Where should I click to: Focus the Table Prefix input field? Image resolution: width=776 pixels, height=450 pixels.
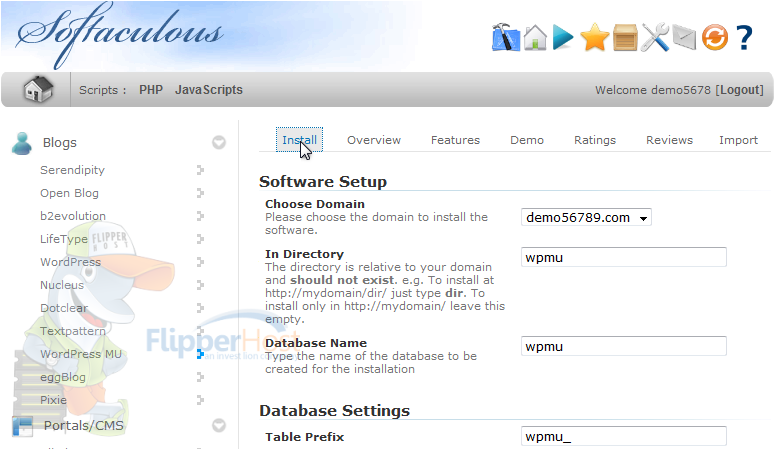(x=624, y=437)
